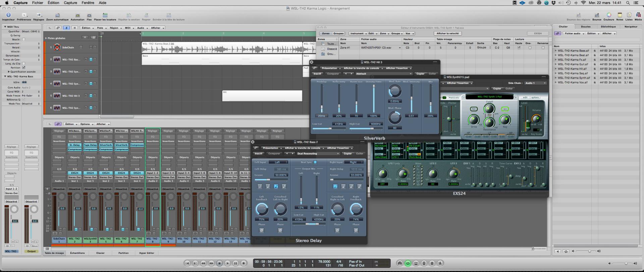Open the Listes panel icon
644x272 pixels.
pos(629,15)
